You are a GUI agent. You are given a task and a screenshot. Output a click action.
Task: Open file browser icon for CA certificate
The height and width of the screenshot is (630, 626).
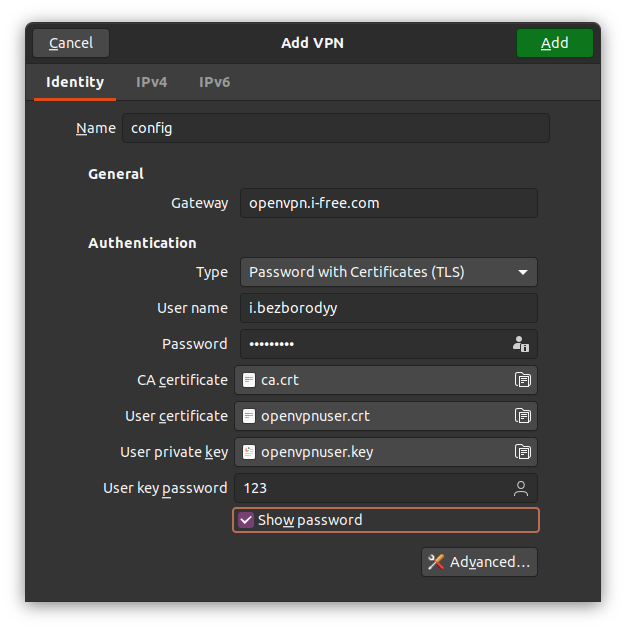point(521,380)
